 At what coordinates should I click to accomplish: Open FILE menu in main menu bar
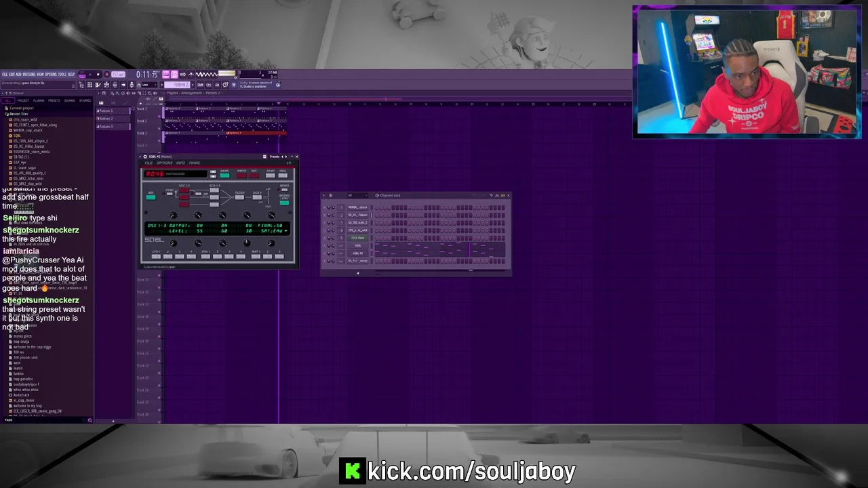tap(5, 74)
